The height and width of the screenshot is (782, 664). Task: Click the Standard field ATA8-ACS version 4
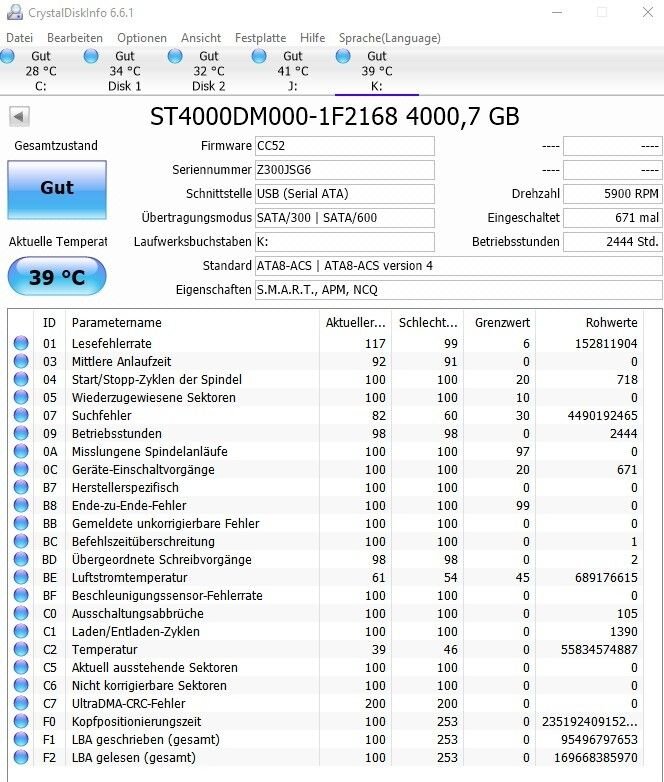[x=458, y=266]
